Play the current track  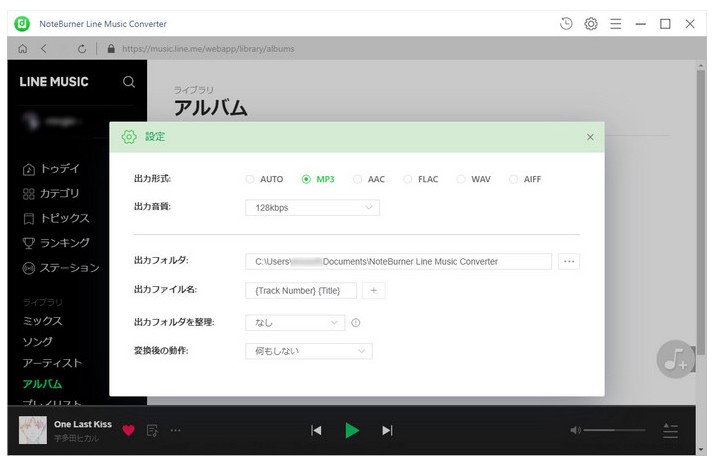pos(352,430)
